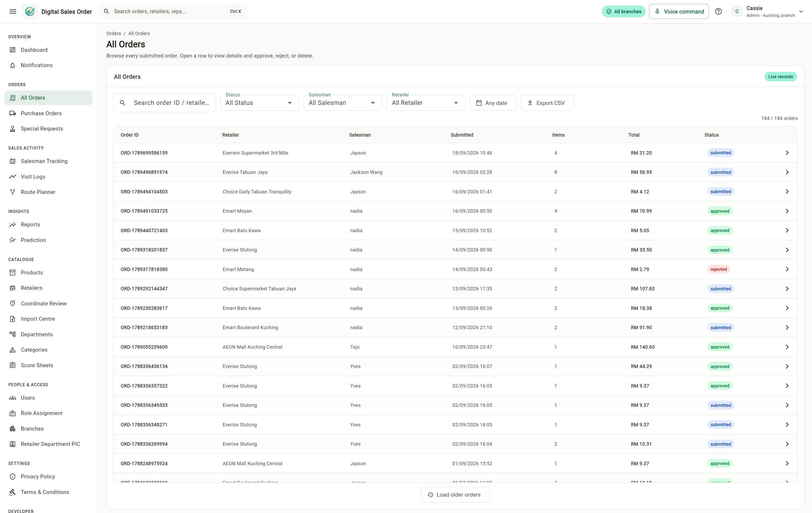Viewport: 812px width, 513px height.
Task: Click the Live records badge
Action: 780,77
